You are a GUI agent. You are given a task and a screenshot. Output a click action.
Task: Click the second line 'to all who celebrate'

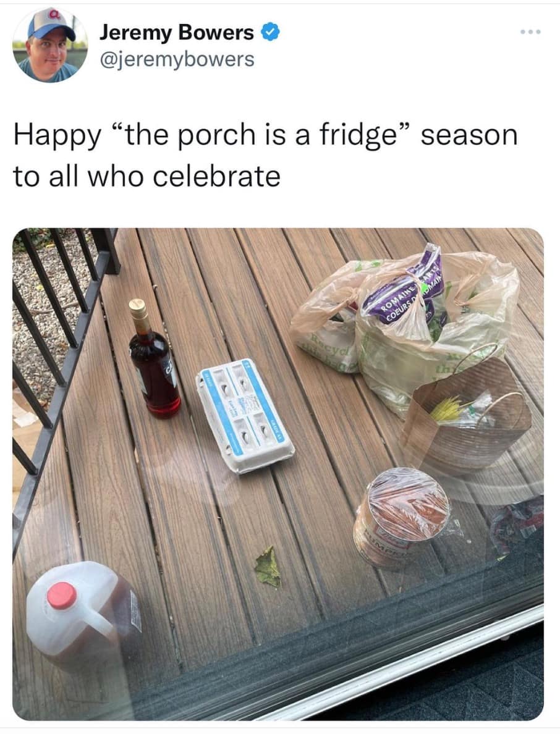[x=147, y=177]
